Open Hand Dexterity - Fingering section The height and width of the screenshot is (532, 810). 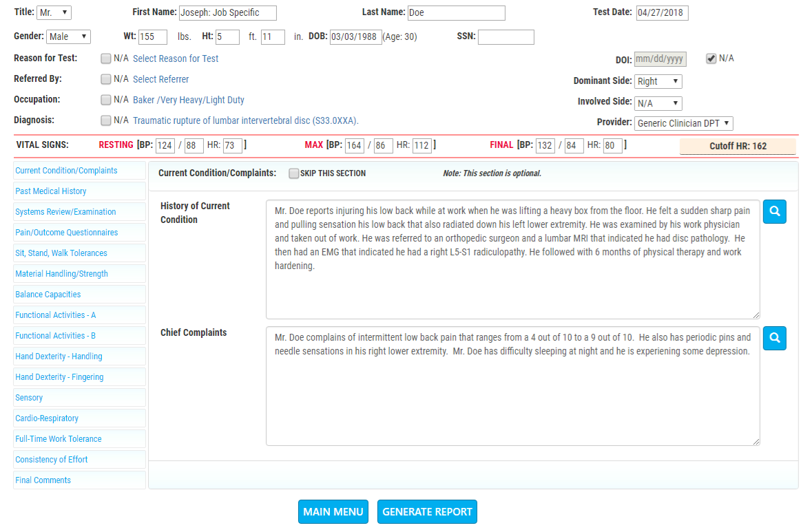pos(79,376)
